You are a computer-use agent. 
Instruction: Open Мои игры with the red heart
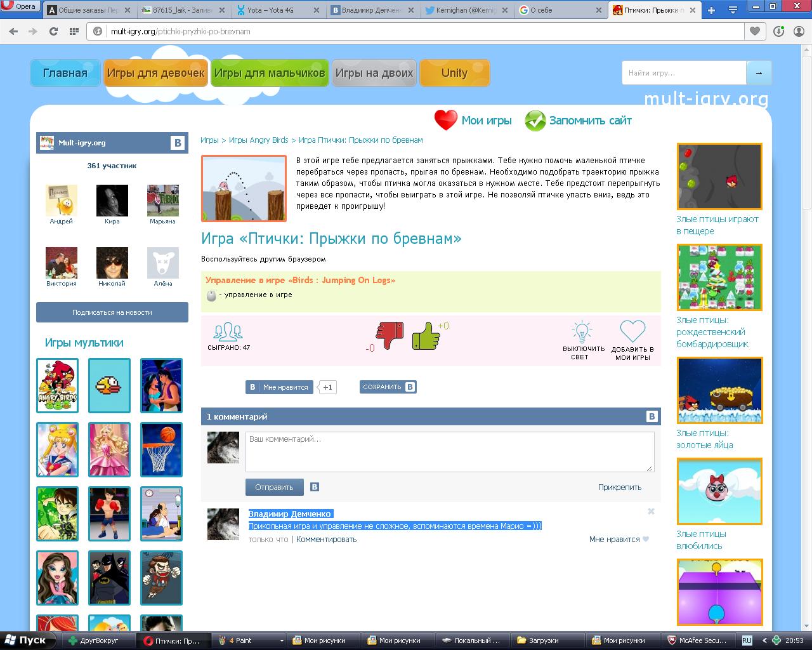tap(473, 121)
